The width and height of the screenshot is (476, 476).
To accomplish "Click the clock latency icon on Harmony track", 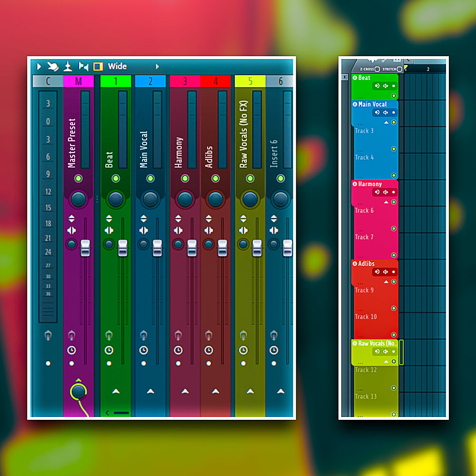I will click(178, 350).
